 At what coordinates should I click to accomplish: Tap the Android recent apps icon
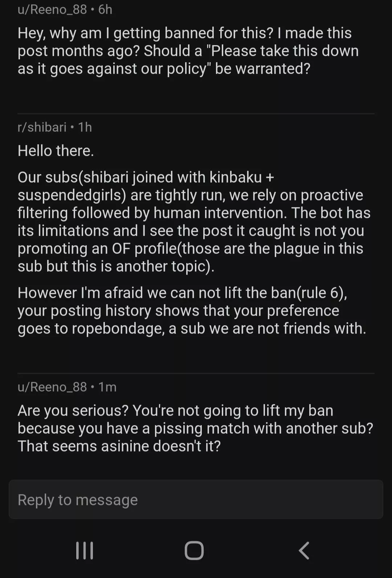click(x=85, y=550)
